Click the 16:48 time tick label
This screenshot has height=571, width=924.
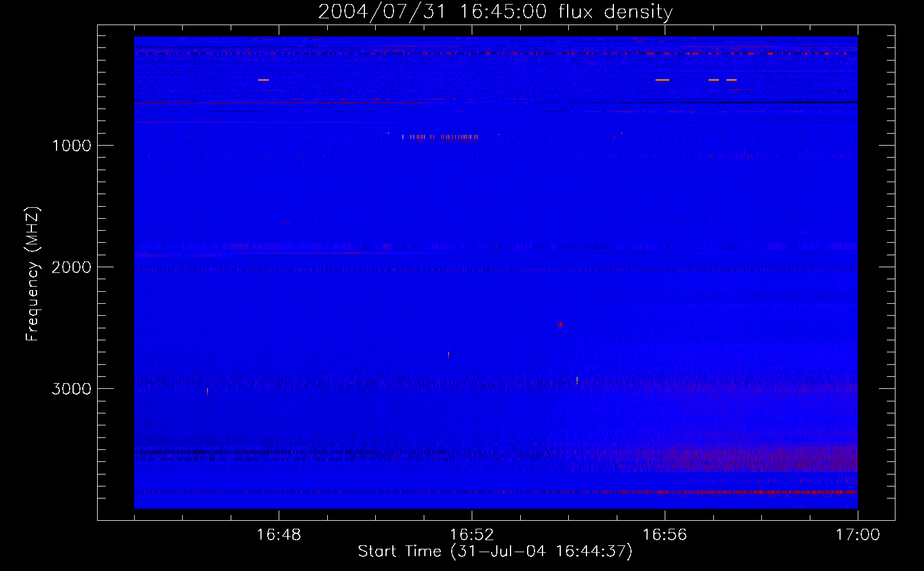279,535
